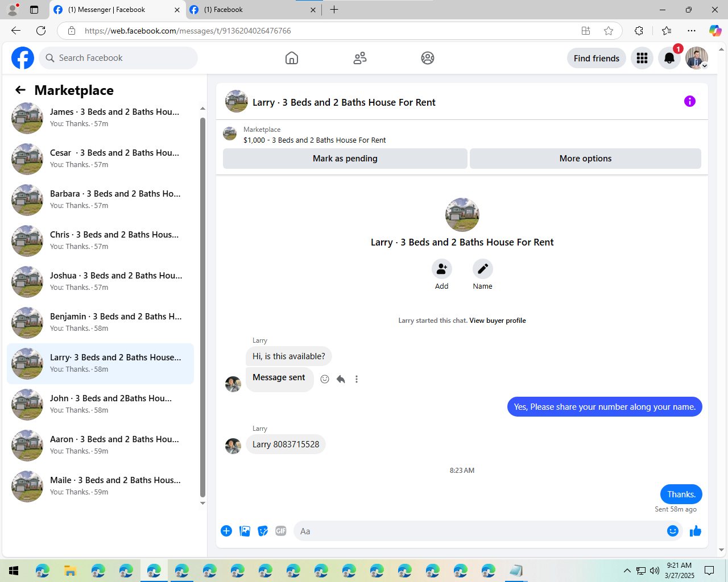Show hidden icons in system tray

(x=627, y=571)
